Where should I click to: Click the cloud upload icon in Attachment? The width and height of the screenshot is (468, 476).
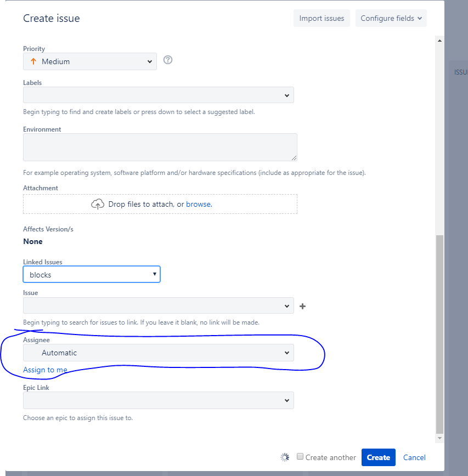click(x=98, y=205)
